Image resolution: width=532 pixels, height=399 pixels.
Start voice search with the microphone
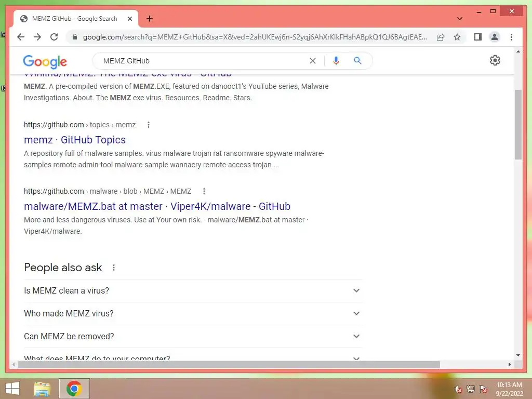(336, 61)
